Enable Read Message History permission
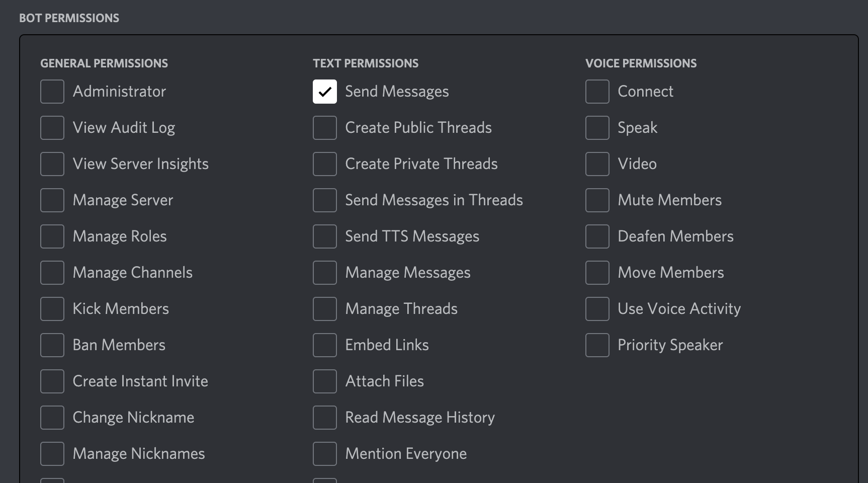The height and width of the screenshot is (483, 868). [325, 418]
